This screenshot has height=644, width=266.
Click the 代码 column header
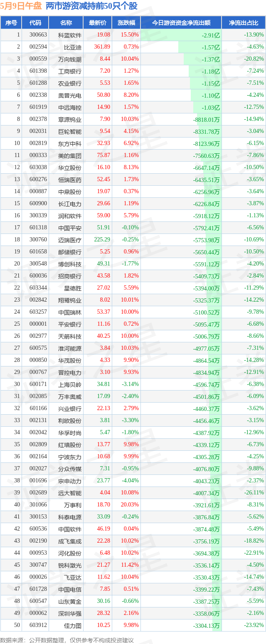click(x=35, y=23)
